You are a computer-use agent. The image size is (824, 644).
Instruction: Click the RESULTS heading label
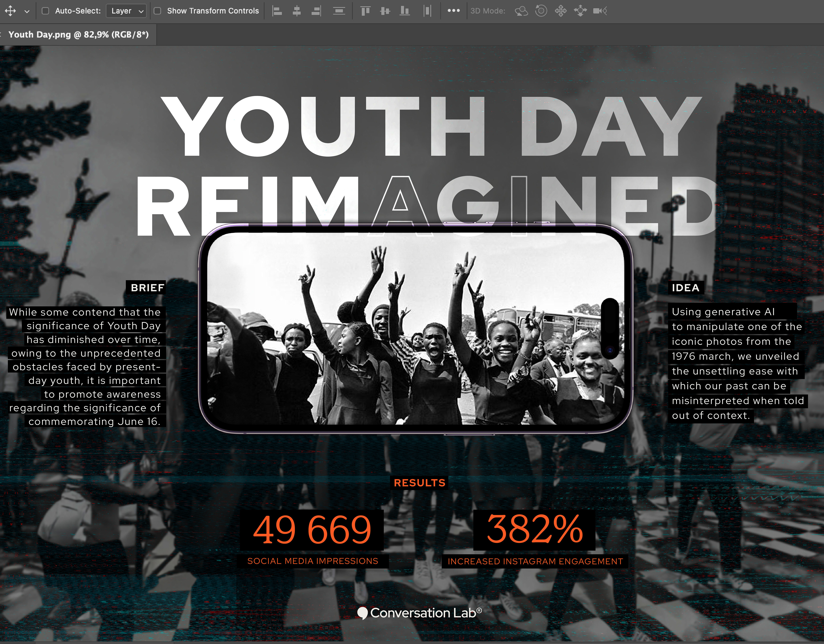(420, 483)
